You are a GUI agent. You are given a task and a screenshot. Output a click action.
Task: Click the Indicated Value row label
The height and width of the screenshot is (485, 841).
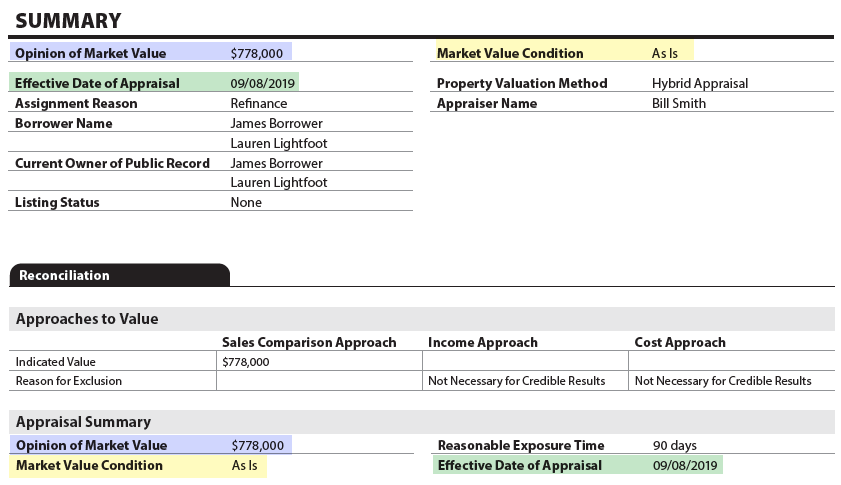(x=55, y=362)
